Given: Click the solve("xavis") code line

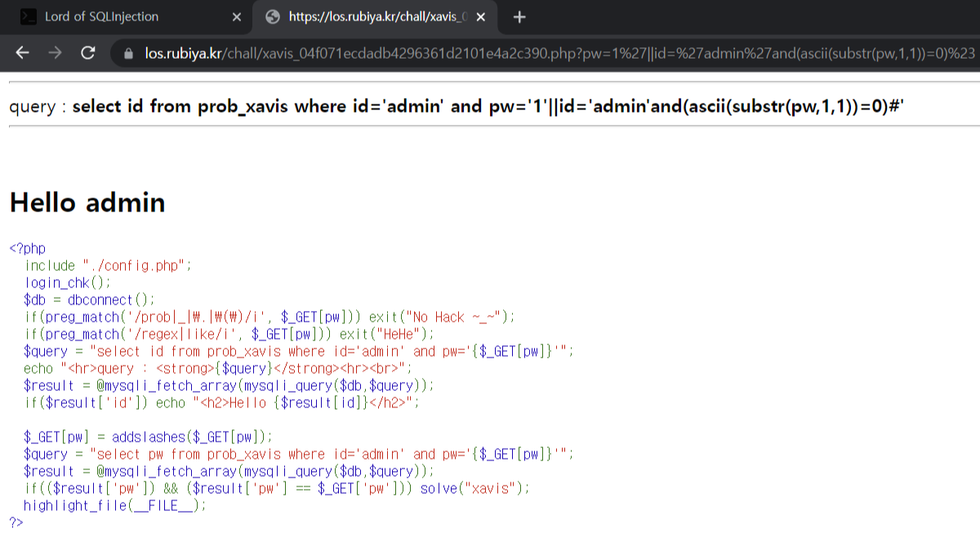Looking at the screenshot, I should [x=278, y=488].
